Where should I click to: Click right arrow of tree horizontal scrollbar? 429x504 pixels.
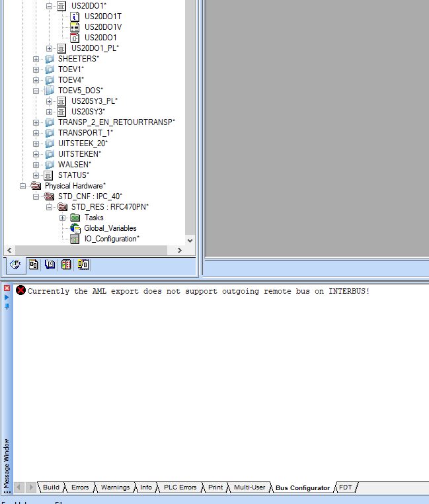[x=179, y=250]
